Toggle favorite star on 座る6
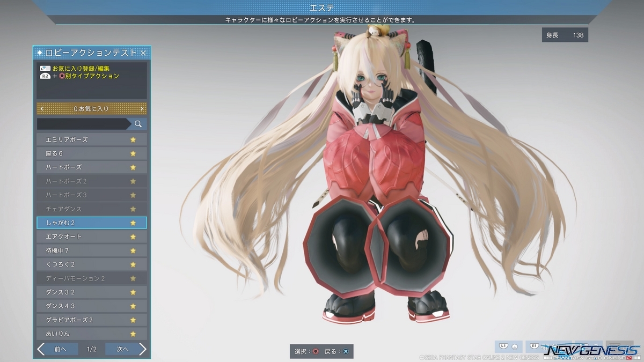Screen dimensions: 644x362 [133, 153]
